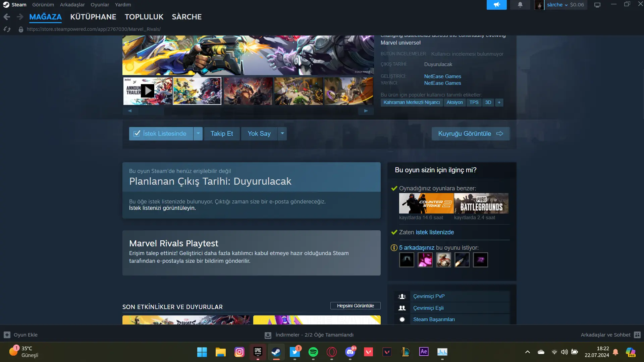The image size is (644, 362).
Task: Open the Çevrimiçi PvP link
Action: pos(429,296)
